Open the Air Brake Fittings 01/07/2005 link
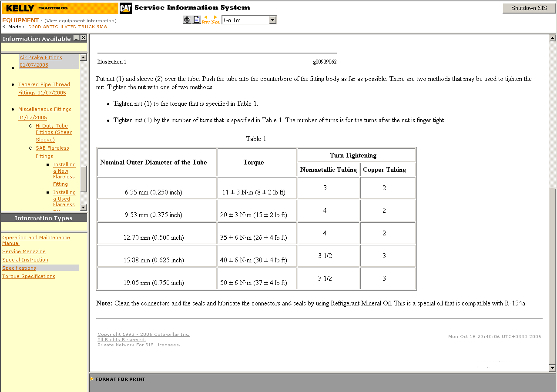557x392 pixels. point(41,61)
